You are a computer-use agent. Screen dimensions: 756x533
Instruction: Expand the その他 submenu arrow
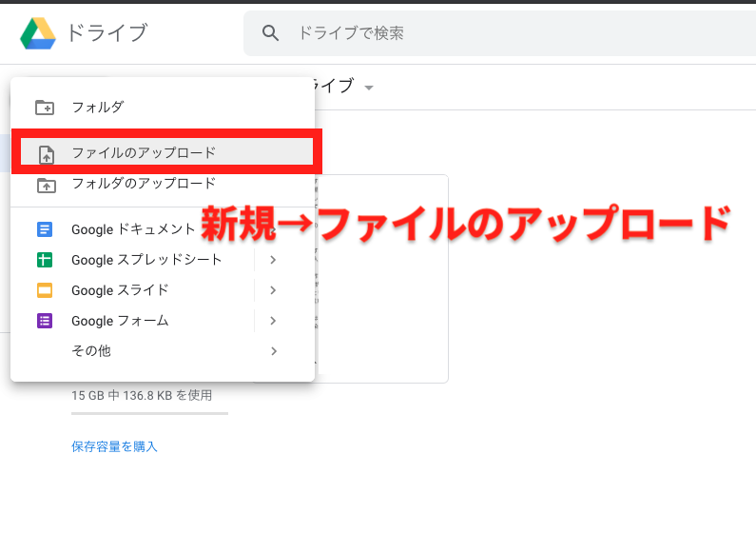click(273, 351)
